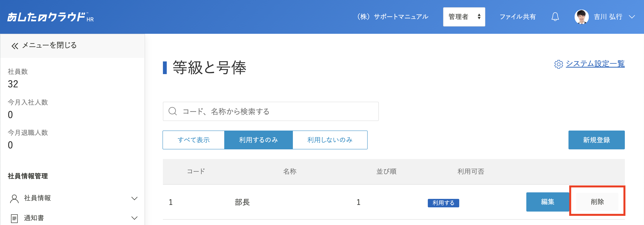Click the magnifier icon in search box
The image size is (644, 225).
(x=172, y=111)
